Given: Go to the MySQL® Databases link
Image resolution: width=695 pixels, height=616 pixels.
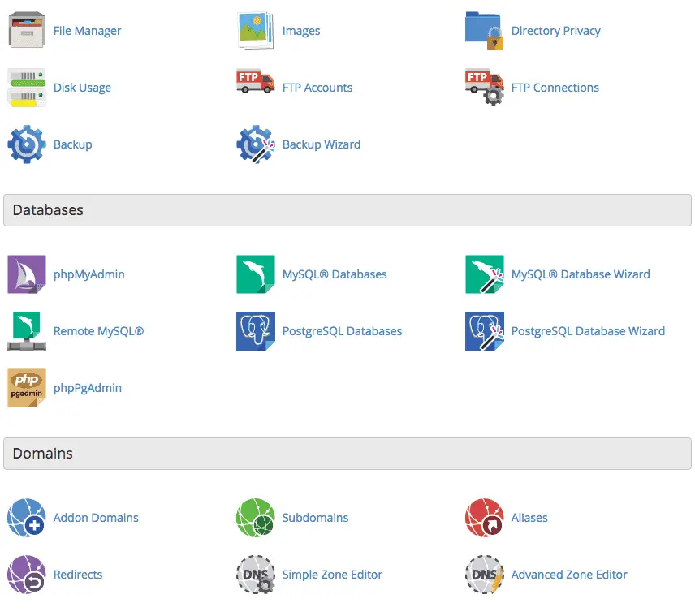Looking at the screenshot, I should coord(335,274).
